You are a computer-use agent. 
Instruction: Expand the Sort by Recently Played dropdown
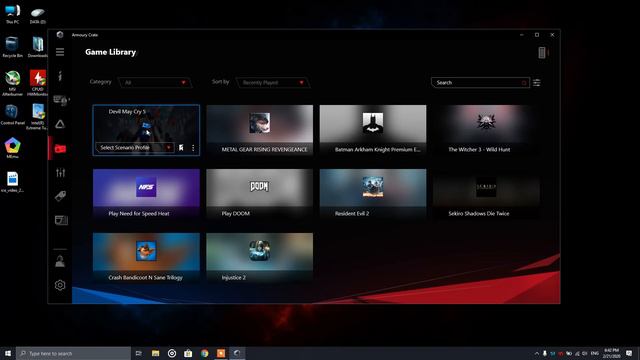coord(273,83)
